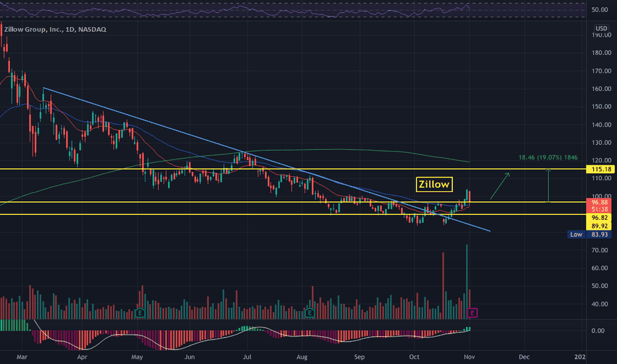Click the Jul label on the time axis
The image size is (617, 364).
coord(247,357)
